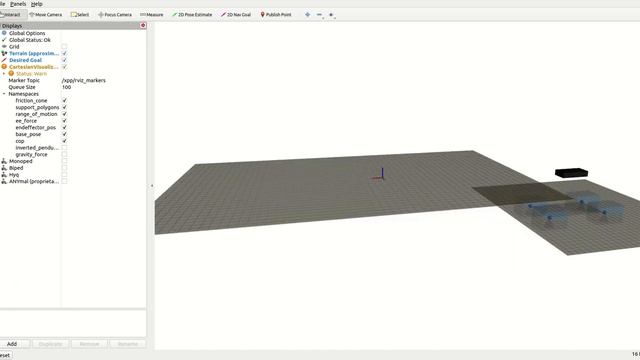Open the File menu

pyautogui.click(x=2, y=4)
